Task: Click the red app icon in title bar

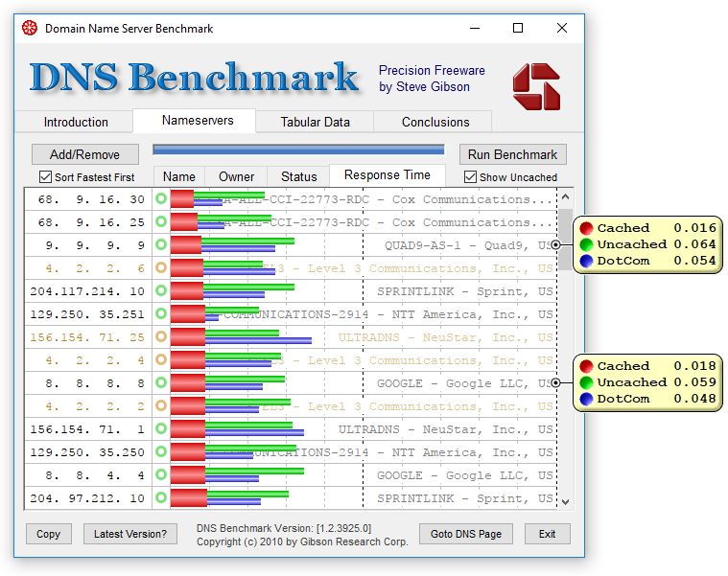Action: pos(30,29)
